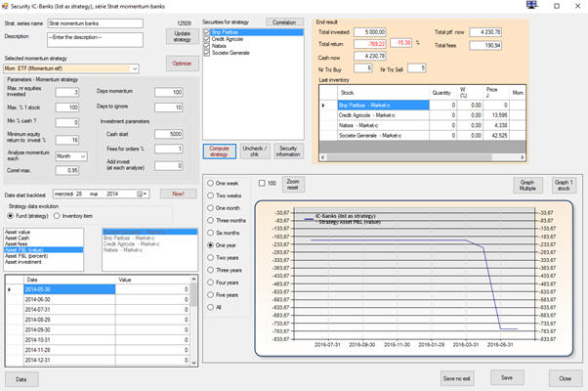
Task: Open the Selected momentum strategy dropdown
Action: [x=135, y=68]
